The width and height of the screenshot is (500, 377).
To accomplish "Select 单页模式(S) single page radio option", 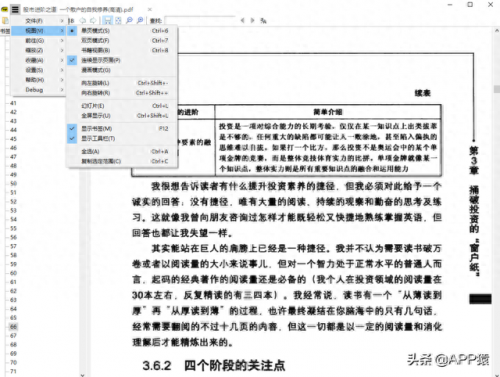I will [x=123, y=31].
